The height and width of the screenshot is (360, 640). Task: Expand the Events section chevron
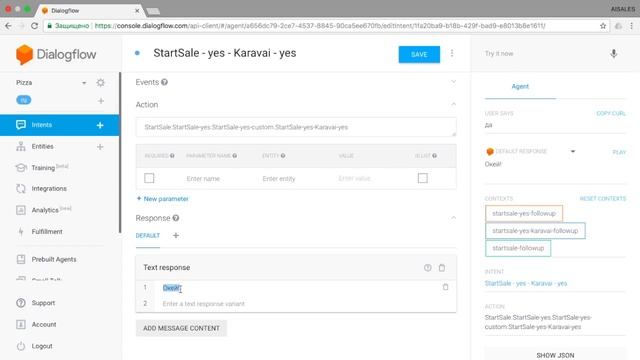click(x=453, y=82)
